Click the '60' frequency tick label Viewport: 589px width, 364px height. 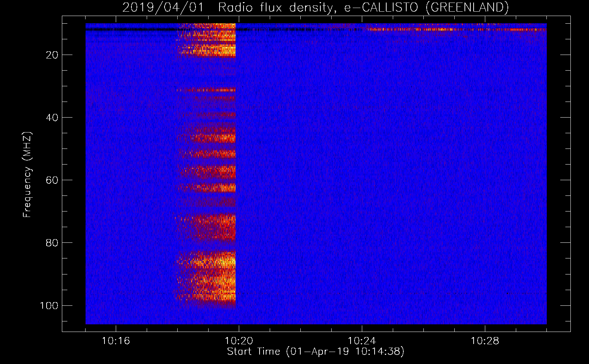[x=52, y=180]
